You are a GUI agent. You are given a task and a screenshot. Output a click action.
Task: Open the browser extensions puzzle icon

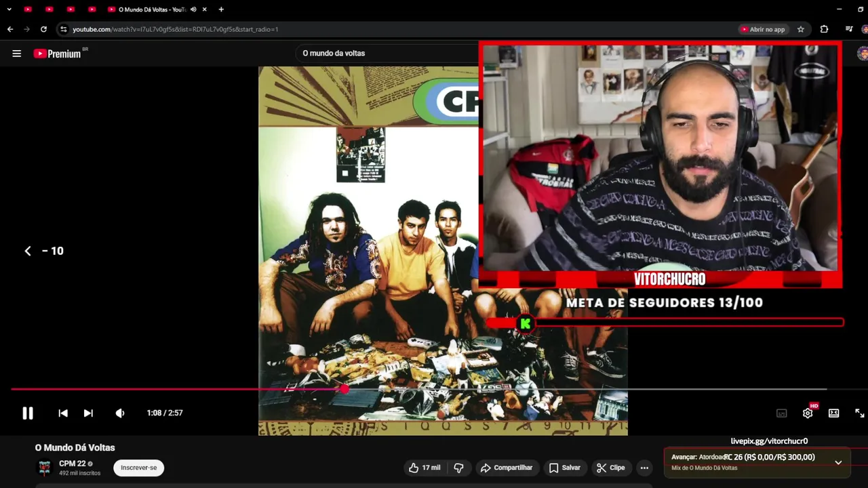[824, 29]
